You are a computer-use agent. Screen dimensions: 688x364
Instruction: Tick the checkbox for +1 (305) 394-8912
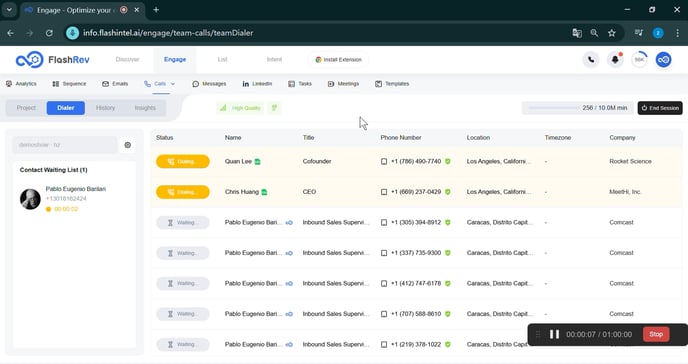(384, 222)
